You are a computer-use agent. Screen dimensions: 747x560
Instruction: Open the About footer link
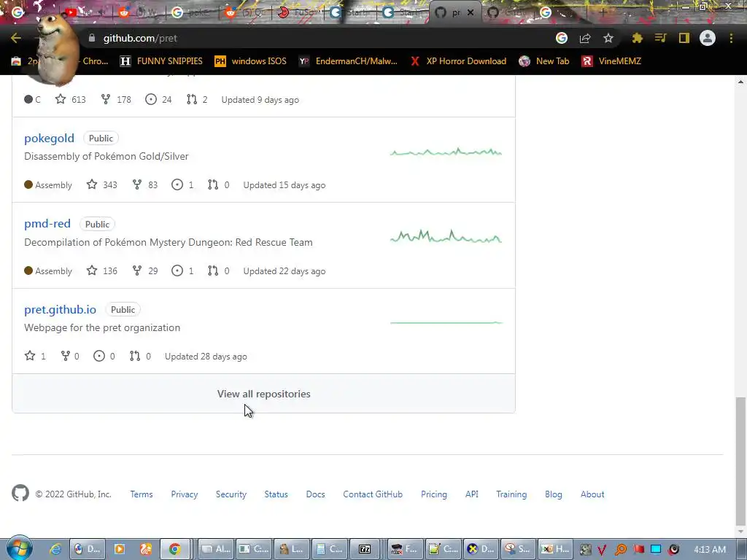[592, 494]
